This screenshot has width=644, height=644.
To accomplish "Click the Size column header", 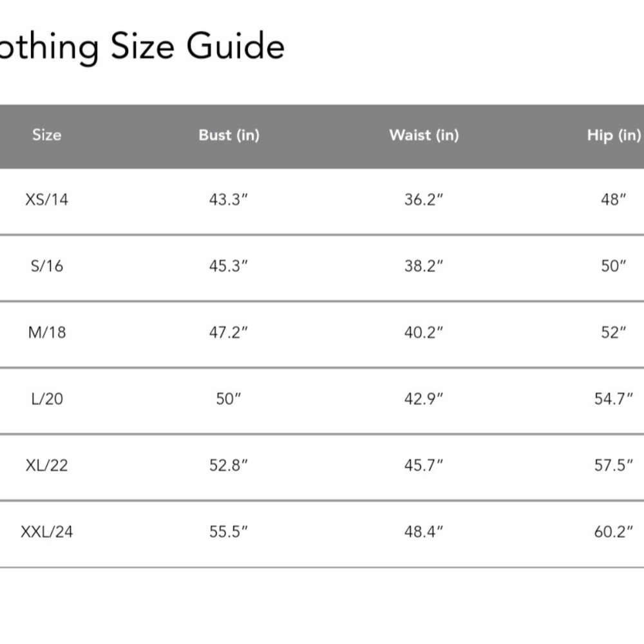I will tap(47, 135).
